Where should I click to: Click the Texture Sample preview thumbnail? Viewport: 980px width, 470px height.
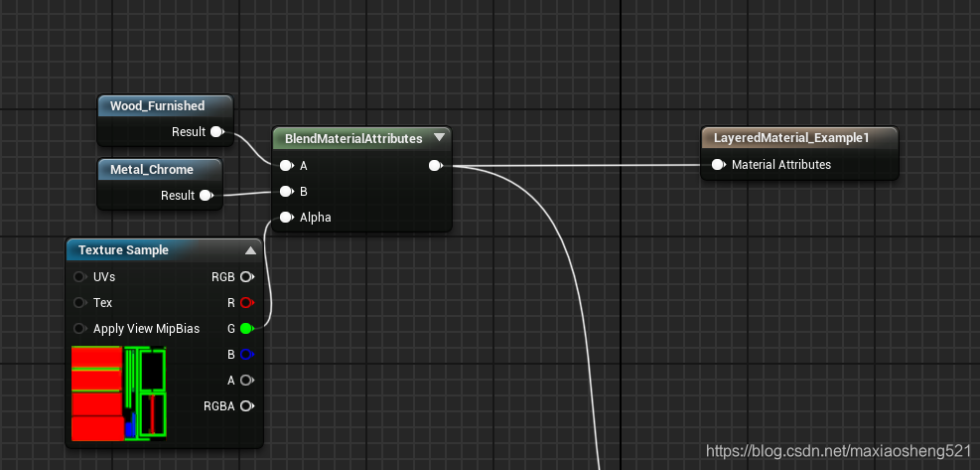pos(119,393)
